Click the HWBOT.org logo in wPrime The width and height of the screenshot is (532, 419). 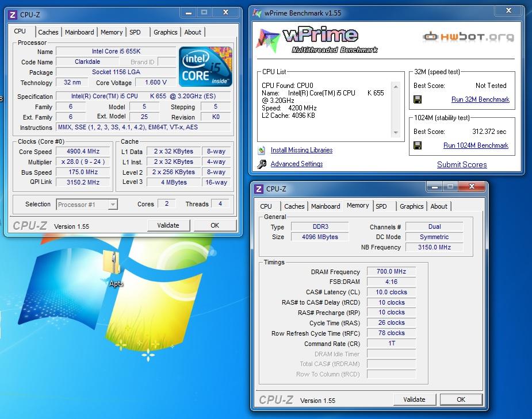pyautogui.click(x=469, y=36)
